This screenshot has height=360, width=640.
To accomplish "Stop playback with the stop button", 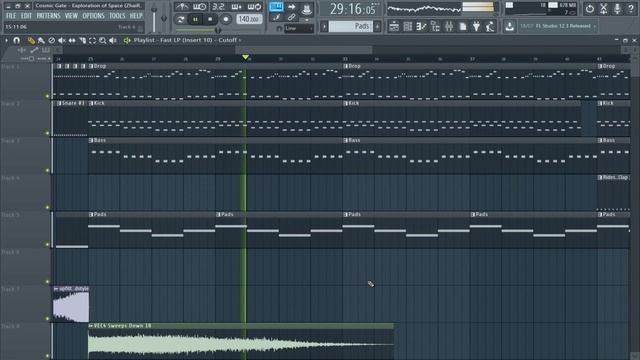I will 210,19.
